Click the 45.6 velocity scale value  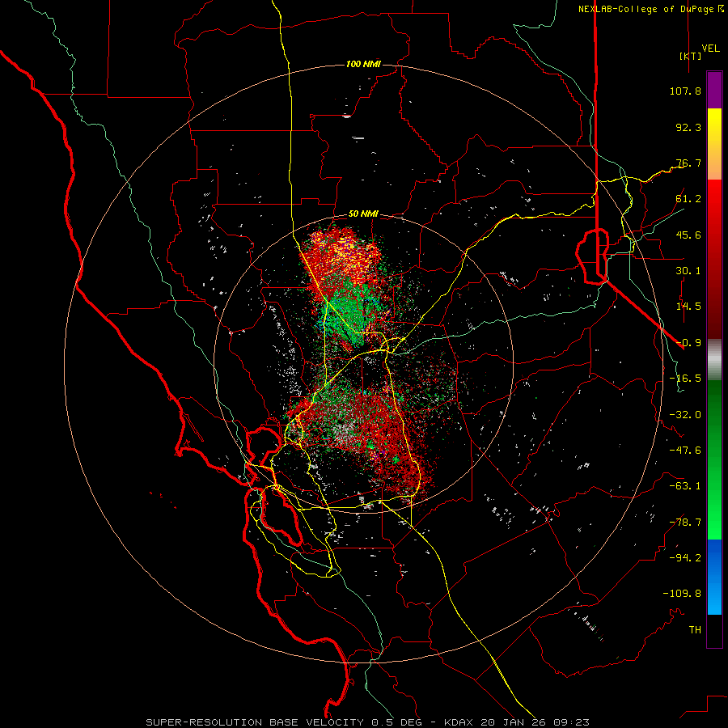pos(688,235)
